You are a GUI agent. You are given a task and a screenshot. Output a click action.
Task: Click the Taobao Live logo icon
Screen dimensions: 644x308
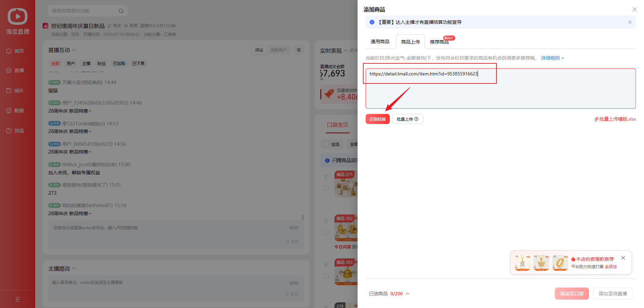click(x=17, y=17)
